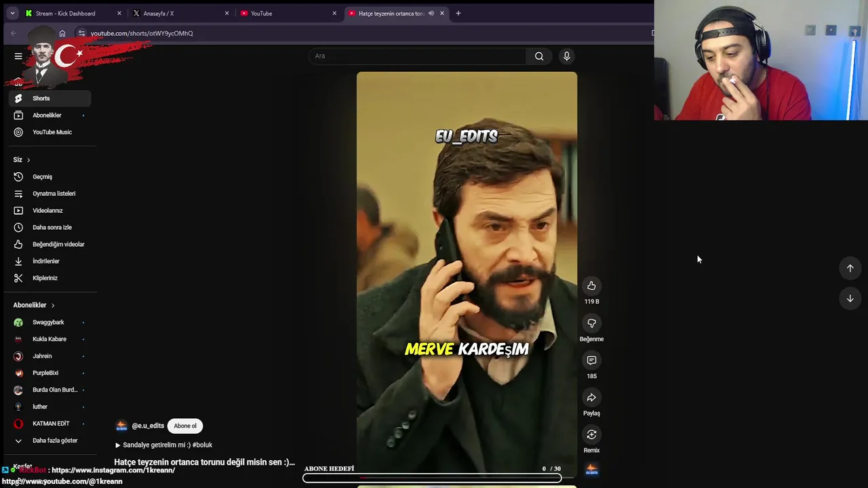Open the Remix option
The image size is (868, 488).
point(591,434)
